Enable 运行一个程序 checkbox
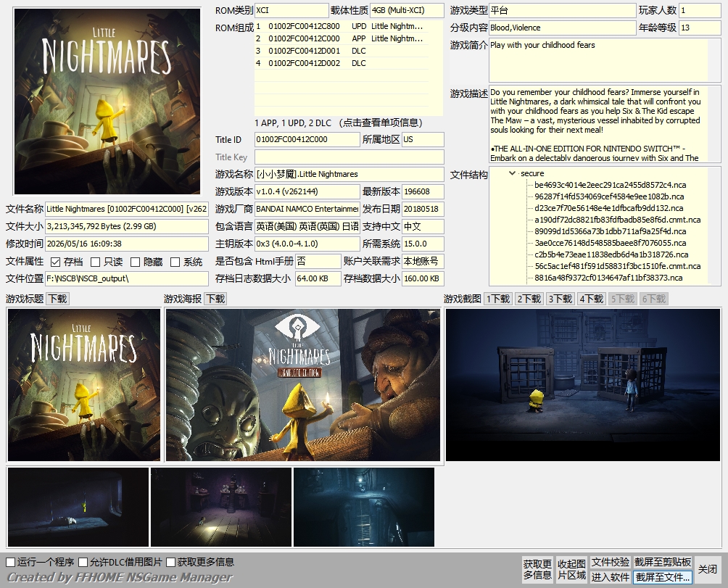Viewport: 728px width, 588px height. click(11, 562)
